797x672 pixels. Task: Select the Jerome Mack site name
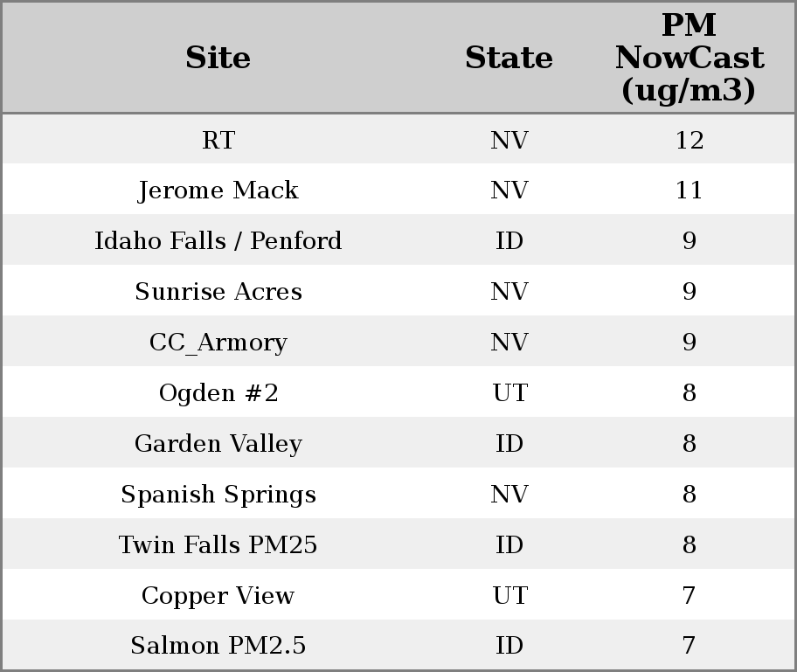tap(218, 191)
